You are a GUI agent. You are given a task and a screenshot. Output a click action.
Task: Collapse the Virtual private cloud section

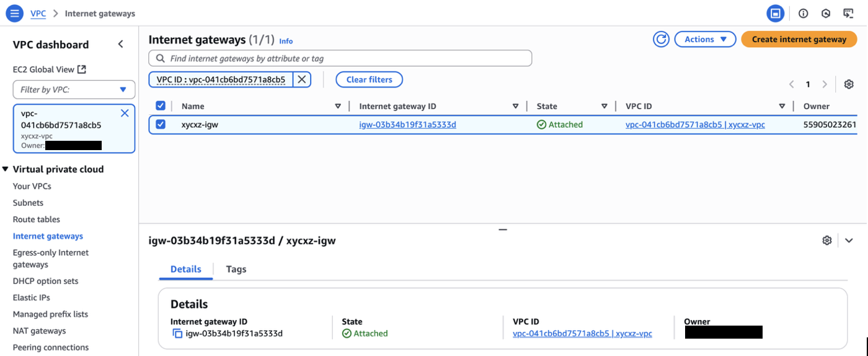click(x=6, y=169)
